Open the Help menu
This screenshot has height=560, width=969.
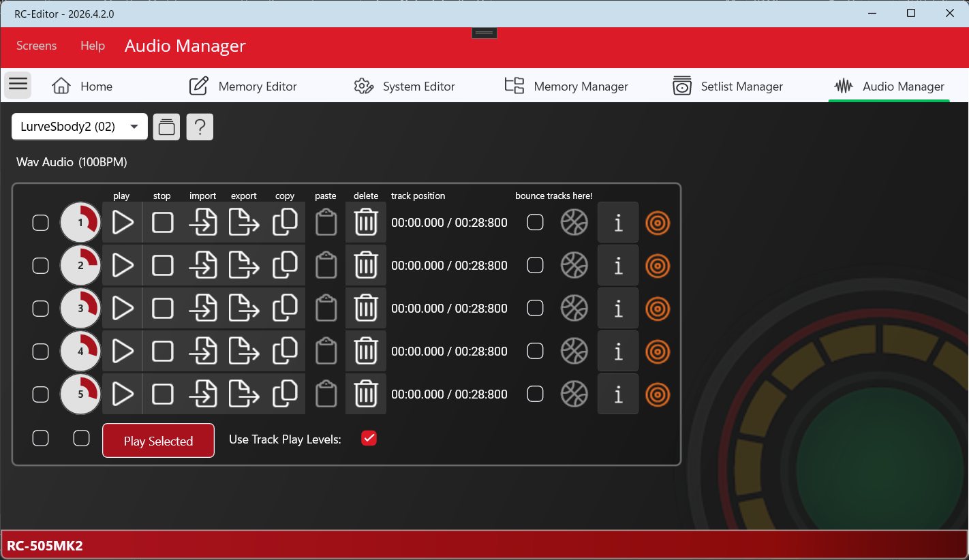click(x=93, y=46)
